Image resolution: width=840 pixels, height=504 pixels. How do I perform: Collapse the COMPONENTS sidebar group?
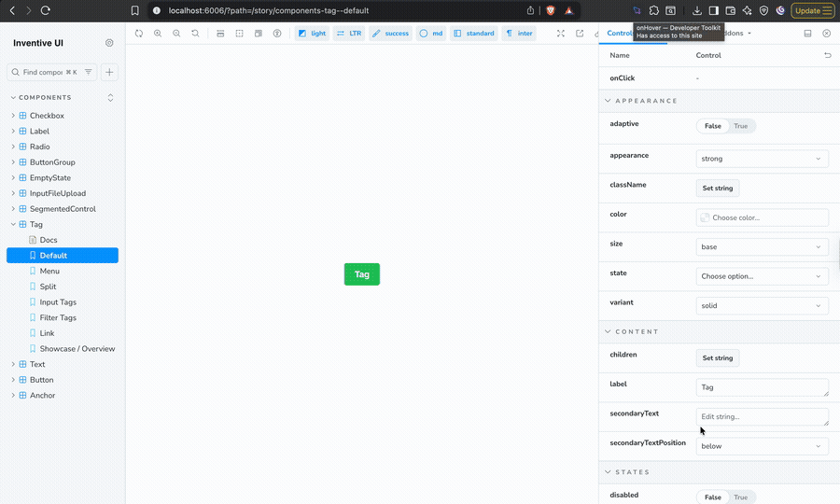(45, 97)
